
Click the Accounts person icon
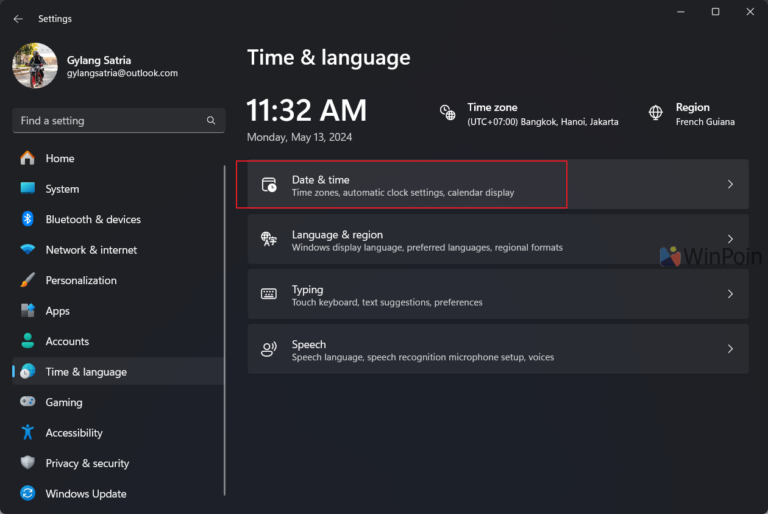pos(27,341)
